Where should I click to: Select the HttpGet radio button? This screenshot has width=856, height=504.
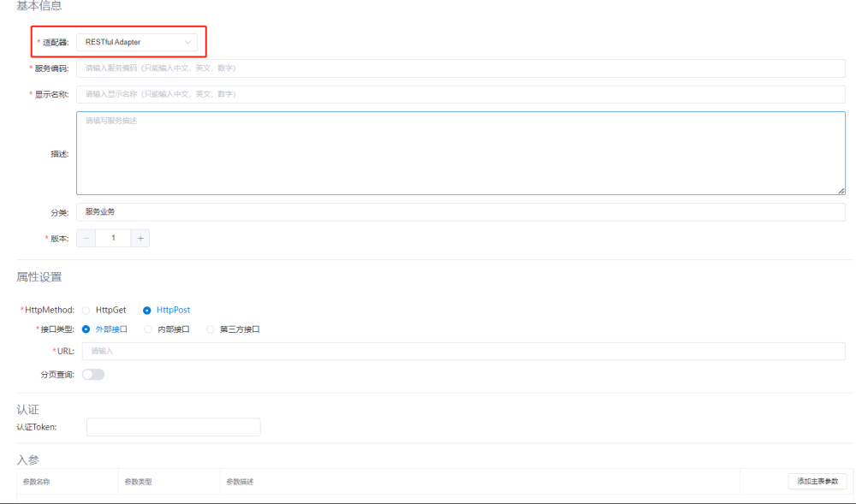click(86, 311)
